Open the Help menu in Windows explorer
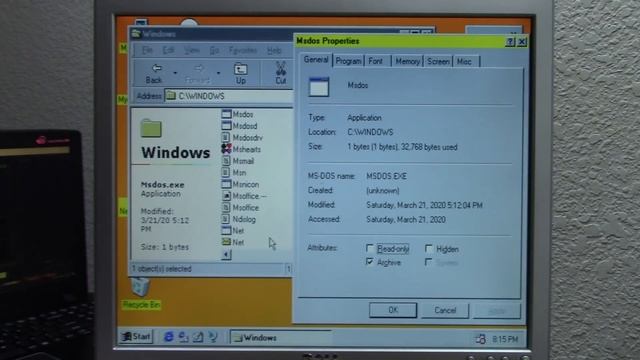 pyautogui.click(x=274, y=50)
